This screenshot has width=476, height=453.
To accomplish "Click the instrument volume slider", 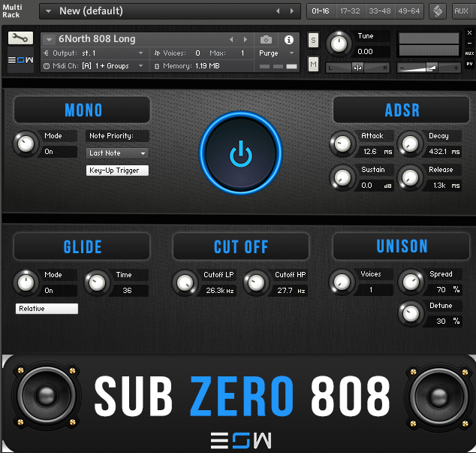I will (429, 68).
